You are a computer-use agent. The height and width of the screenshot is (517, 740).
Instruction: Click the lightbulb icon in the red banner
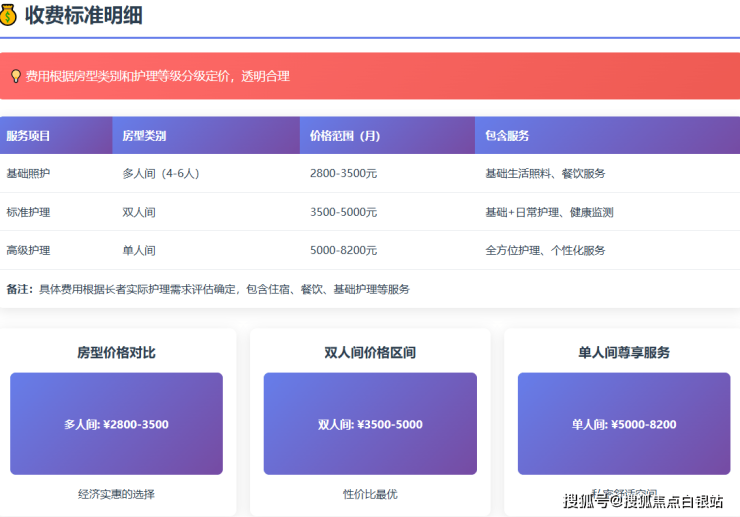pos(15,77)
